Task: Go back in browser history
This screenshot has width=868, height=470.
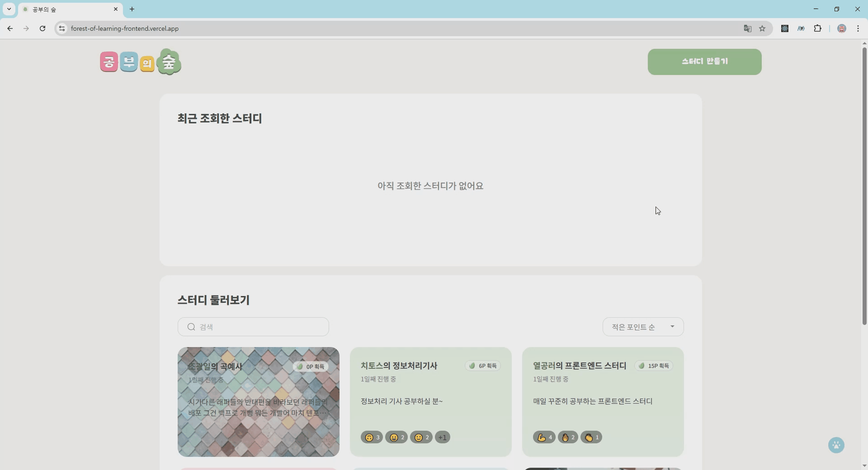Action: coord(10,28)
